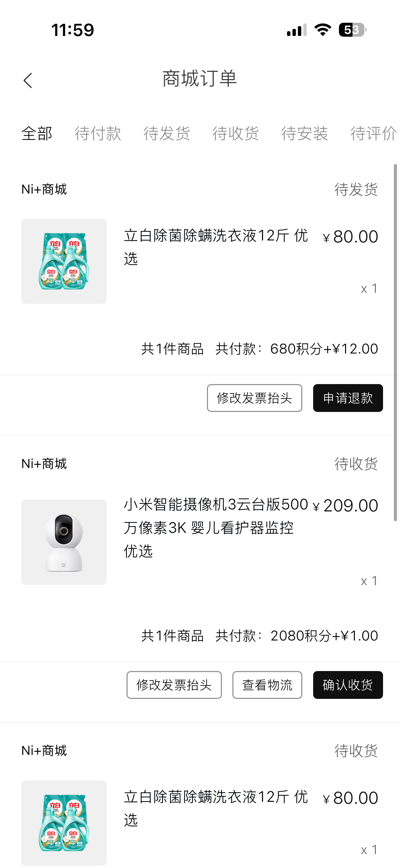Tap the cellular signal bars icon
Image resolution: width=400 pixels, height=868 pixels.
tap(297, 30)
